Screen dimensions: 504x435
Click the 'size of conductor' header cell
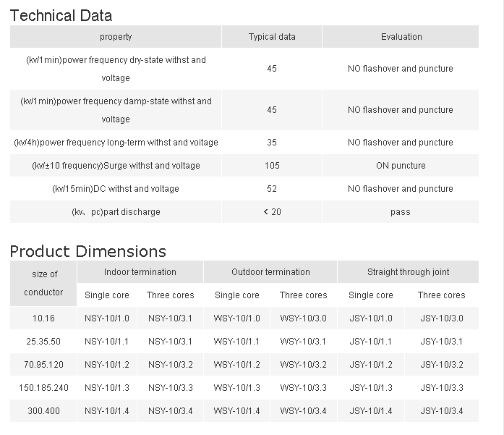point(43,283)
